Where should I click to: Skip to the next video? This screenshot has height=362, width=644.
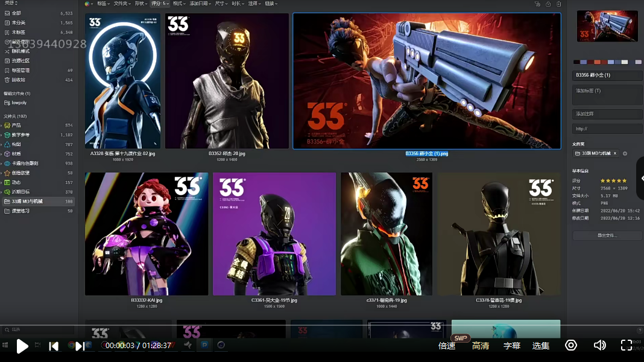click(x=80, y=346)
